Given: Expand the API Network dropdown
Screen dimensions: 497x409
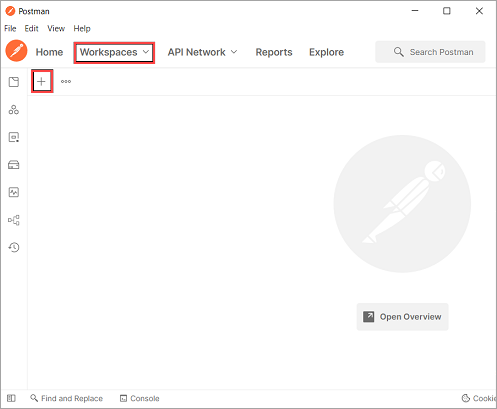Looking at the screenshot, I should tap(202, 52).
